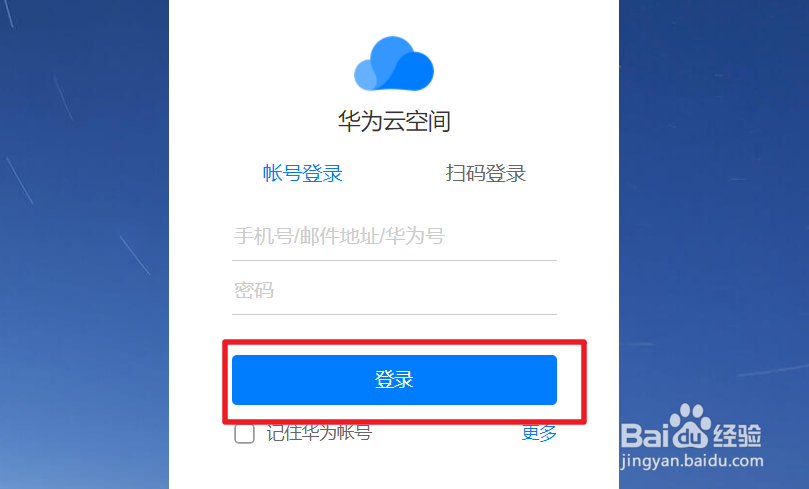Screen dimensions: 809x489
Task: Click the light-blue left lobe of cloud logo
Action: [364, 76]
